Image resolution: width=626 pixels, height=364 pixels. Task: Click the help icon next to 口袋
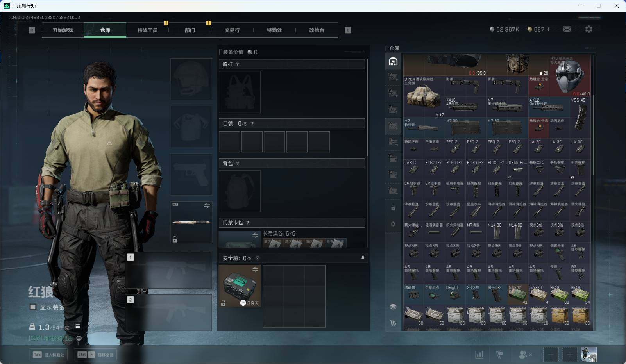click(x=252, y=124)
